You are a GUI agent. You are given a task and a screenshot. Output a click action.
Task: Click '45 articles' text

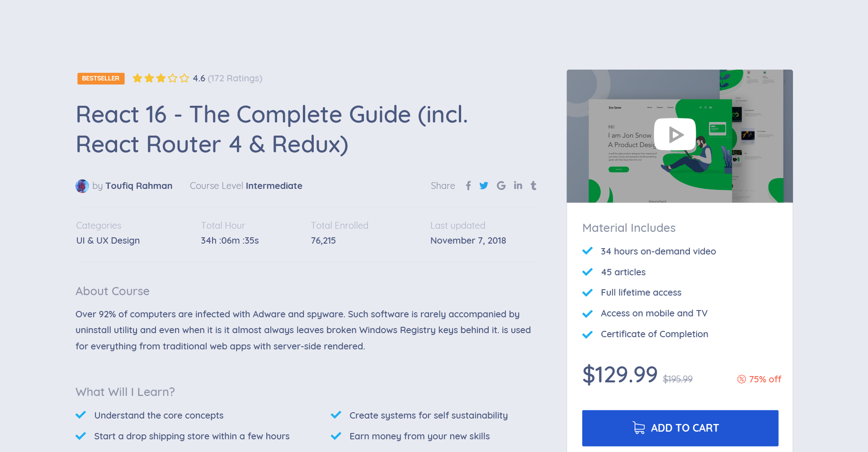[623, 272]
